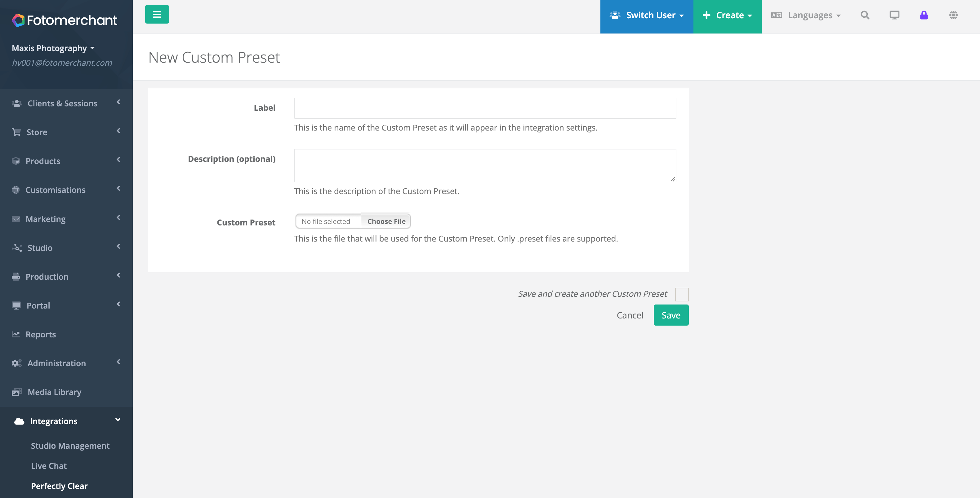Click the Reports chart icon
Image resolution: width=980 pixels, height=498 pixels.
(x=16, y=334)
